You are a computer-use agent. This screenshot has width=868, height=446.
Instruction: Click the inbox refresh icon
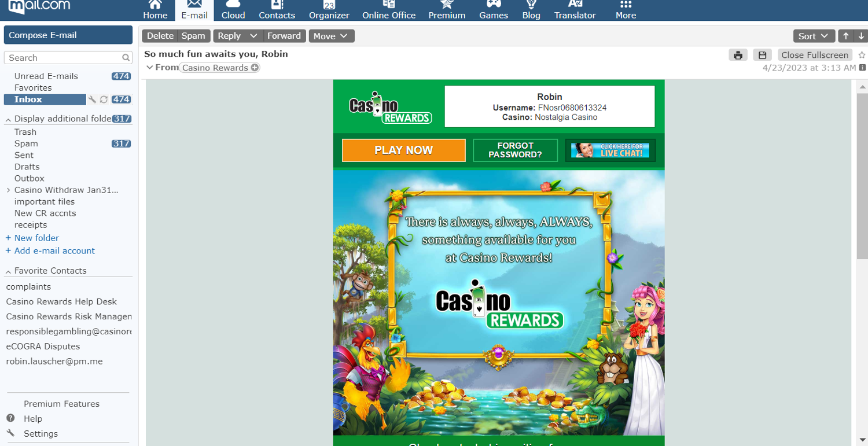pyautogui.click(x=104, y=99)
